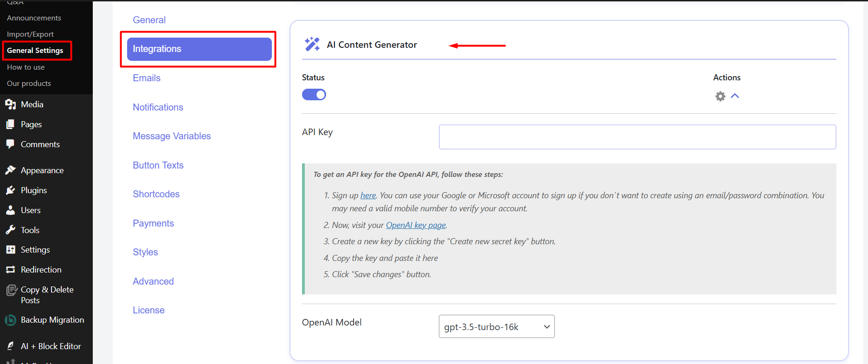This screenshot has height=364, width=868.
Task: Click the Redirection icon in sidebar
Action: pos(11,270)
